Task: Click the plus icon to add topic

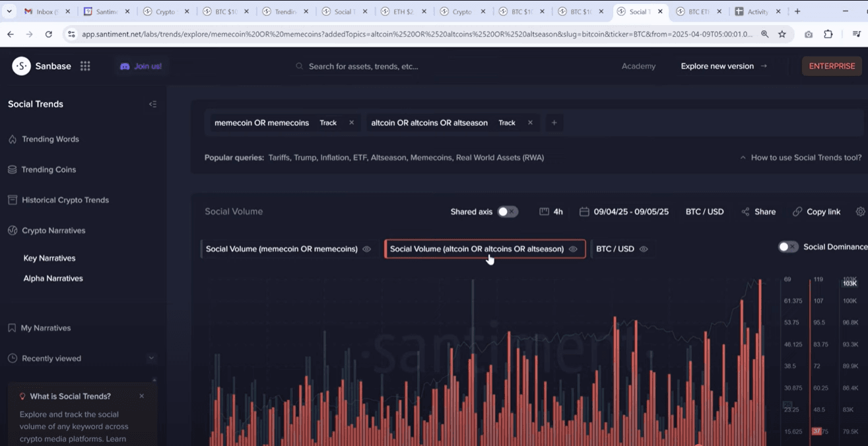Action: (554, 123)
